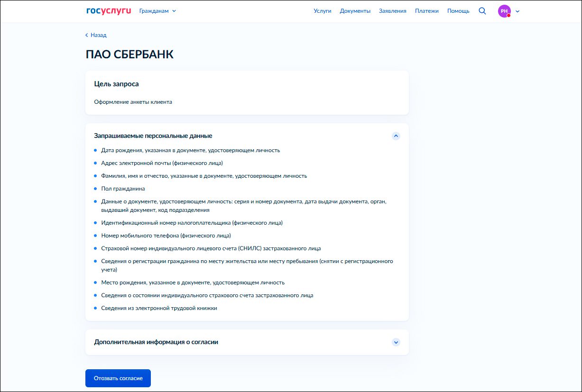Click the Госуслуги logo

click(108, 11)
